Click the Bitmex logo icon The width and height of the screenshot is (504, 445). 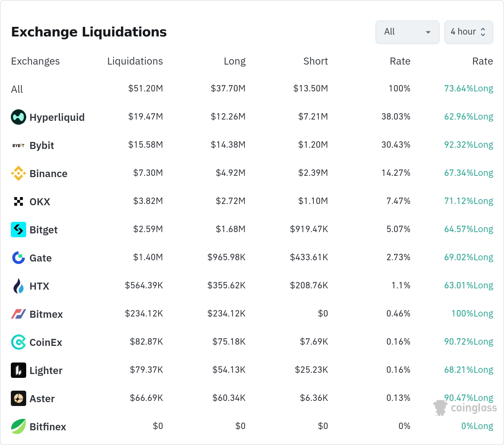(x=19, y=314)
